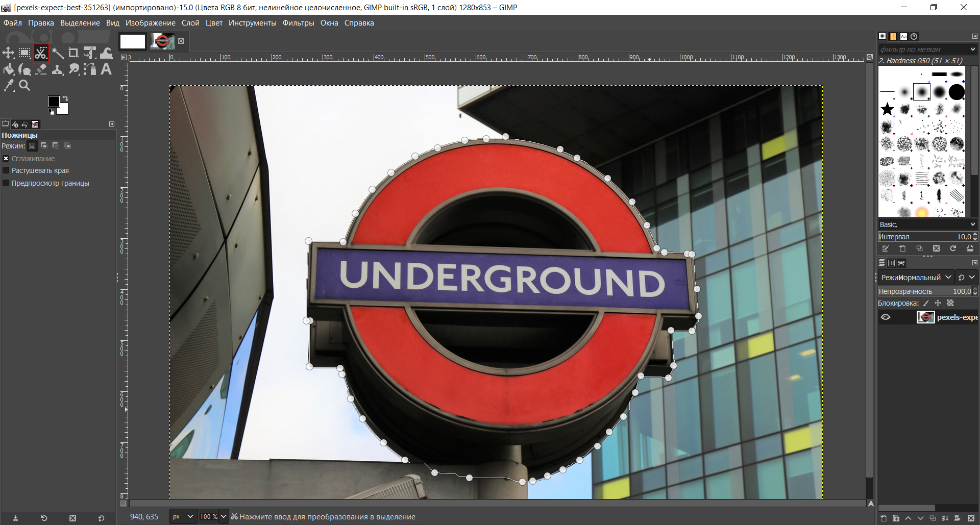Switch to the Images tab in the left dock
This screenshot has width=980, height=525.
(35, 124)
